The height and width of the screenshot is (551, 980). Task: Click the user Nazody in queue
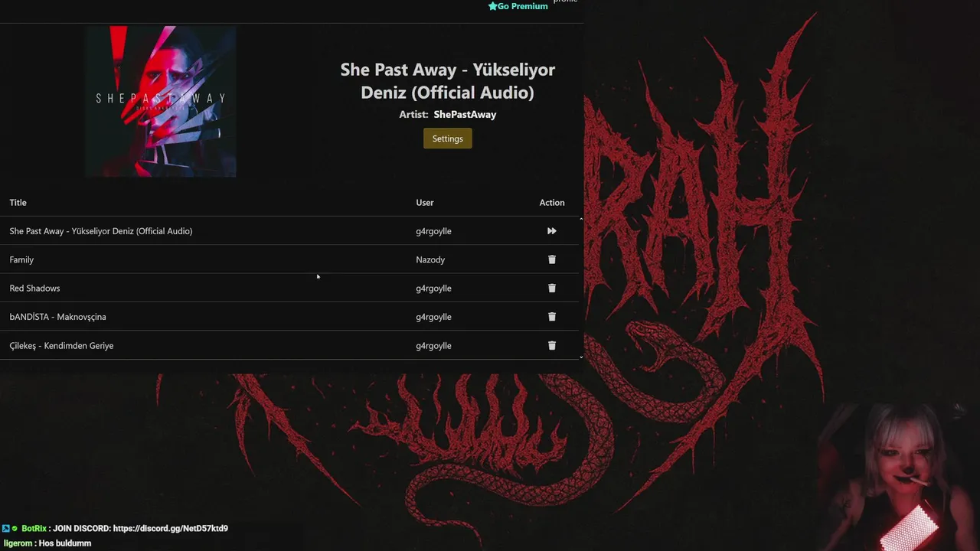[430, 260]
